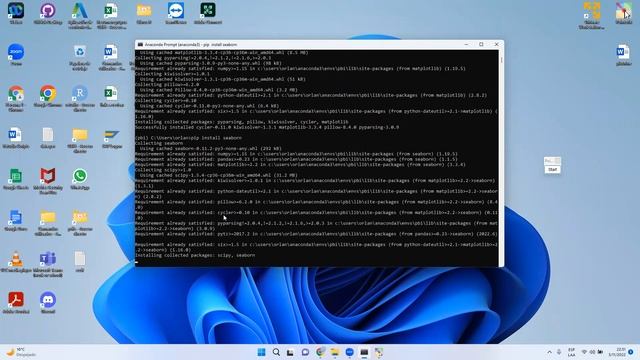The width and height of the screenshot is (640, 360).
Task: Click the "Collecting pillow>=6.2.0" line
Action: coord(166,84)
